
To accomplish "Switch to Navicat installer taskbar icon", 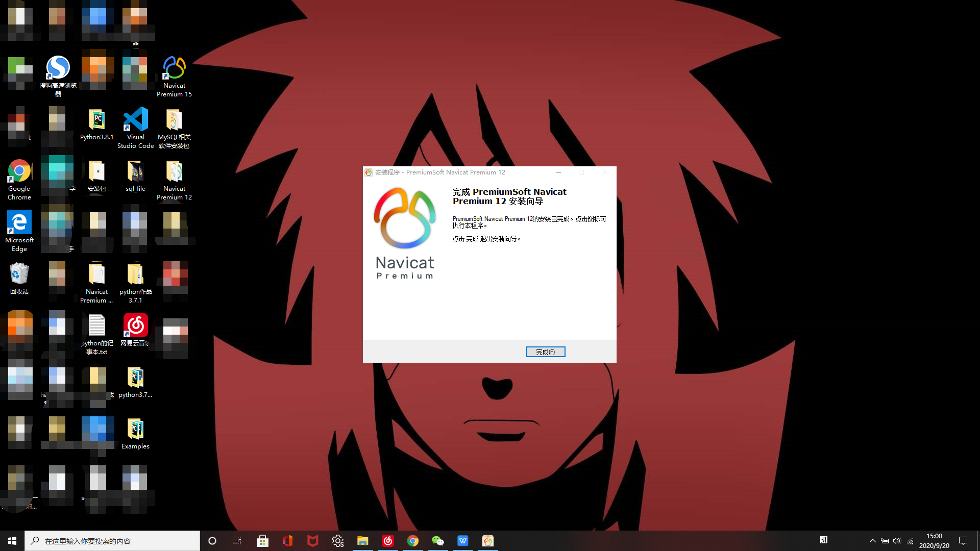I will 488,541.
